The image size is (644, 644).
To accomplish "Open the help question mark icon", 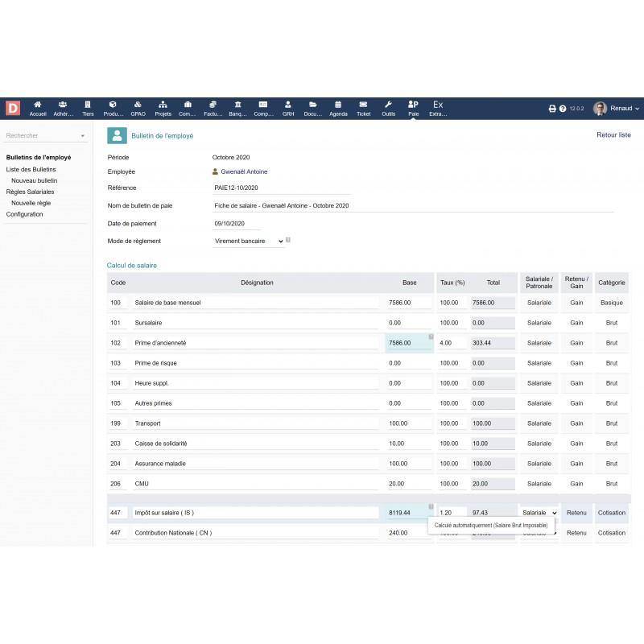I will (563, 109).
